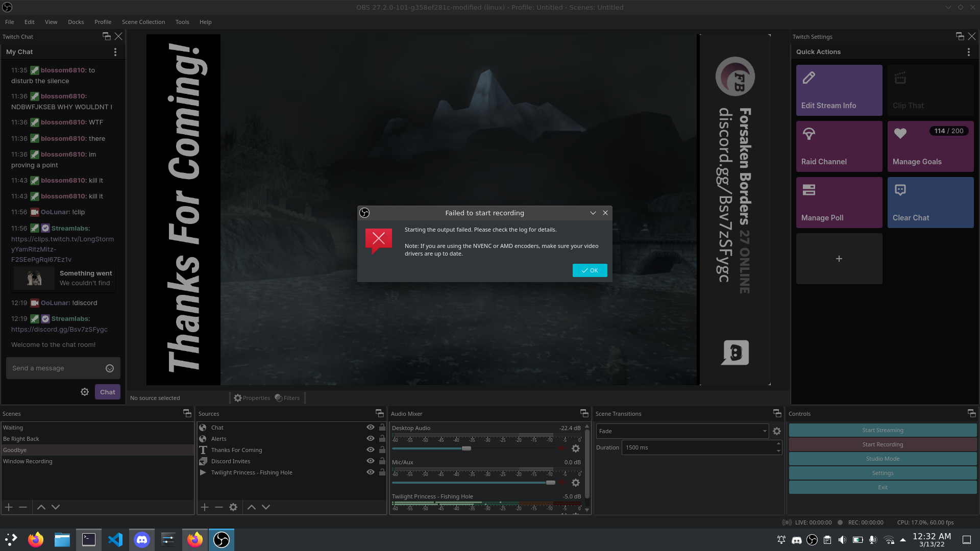The width and height of the screenshot is (980, 551).
Task: Toggle visibility of Discord Invites source
Action: coord(370,461)
